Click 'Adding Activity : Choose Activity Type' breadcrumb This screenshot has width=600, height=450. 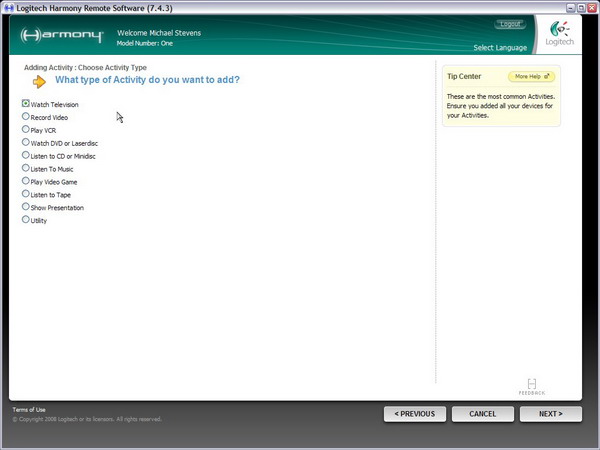tap(85, 67)
